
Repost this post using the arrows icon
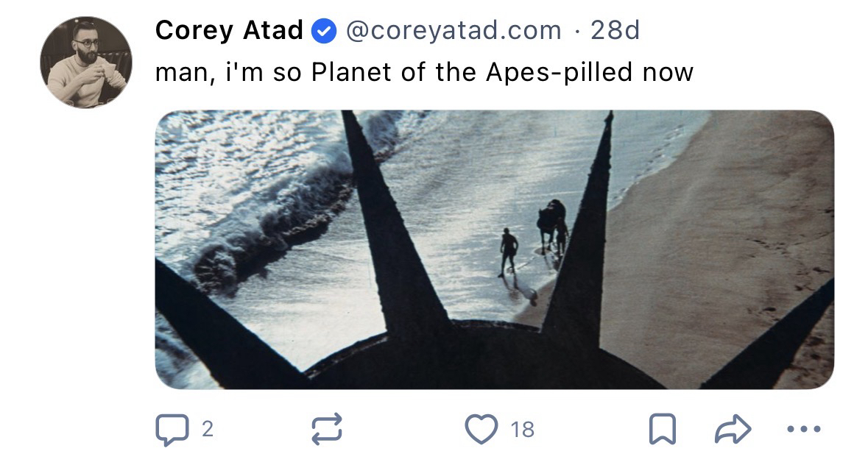[x=327, y=430]
